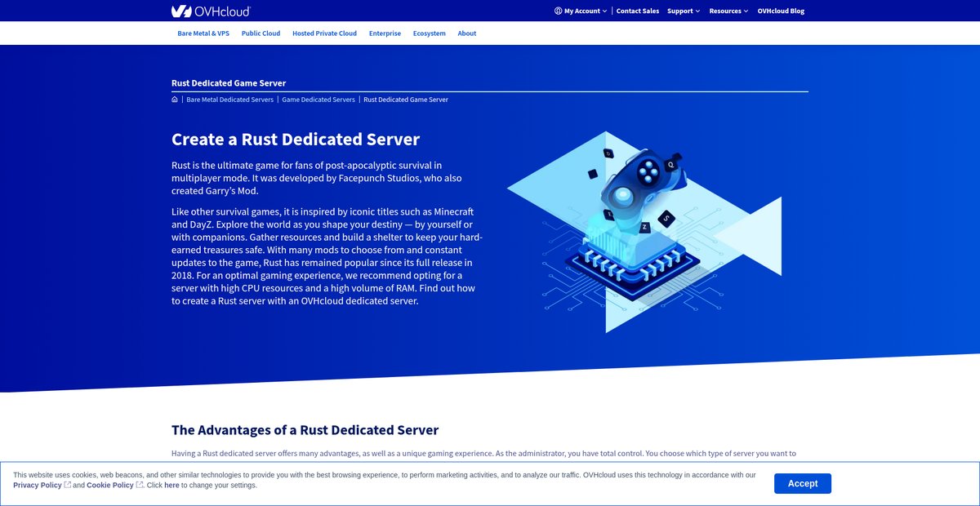Go to Bare Metal Dedicated Servers breadcrumb
Screen dimensions: 980x506
229,100
